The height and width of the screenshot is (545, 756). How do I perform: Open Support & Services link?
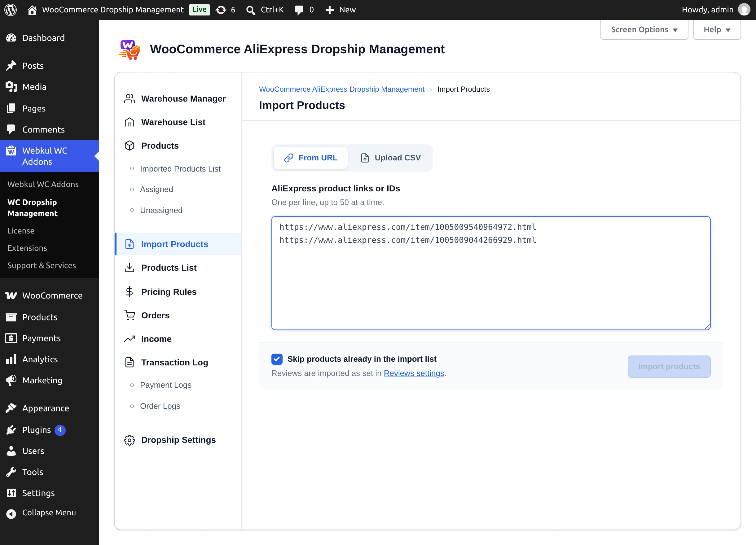42,265
